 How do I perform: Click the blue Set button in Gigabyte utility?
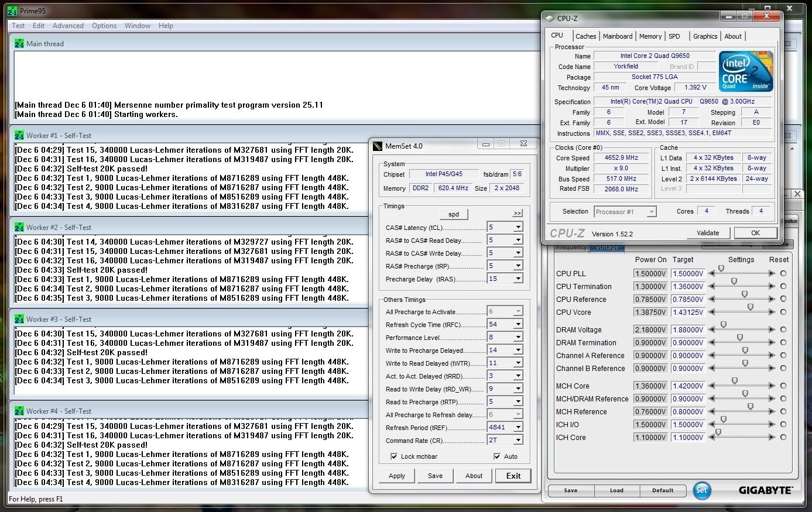[x=702, y=490]
